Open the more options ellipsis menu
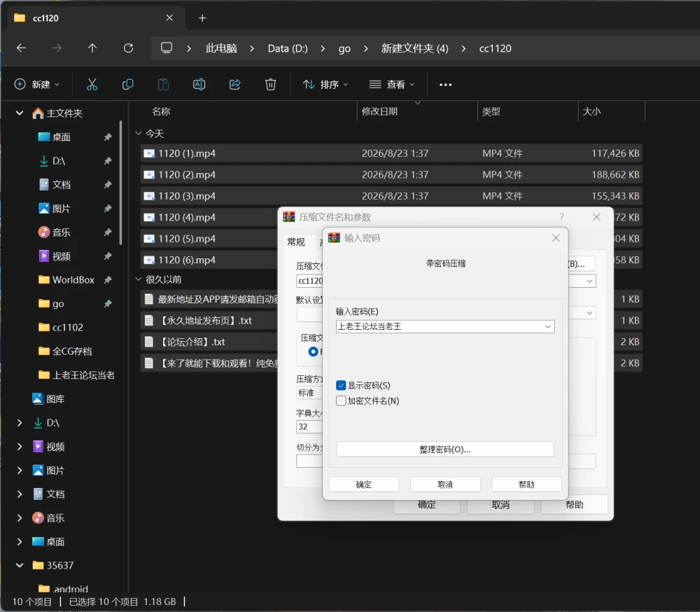The height and width of the screenshot is (612, 700). (445, 85)
